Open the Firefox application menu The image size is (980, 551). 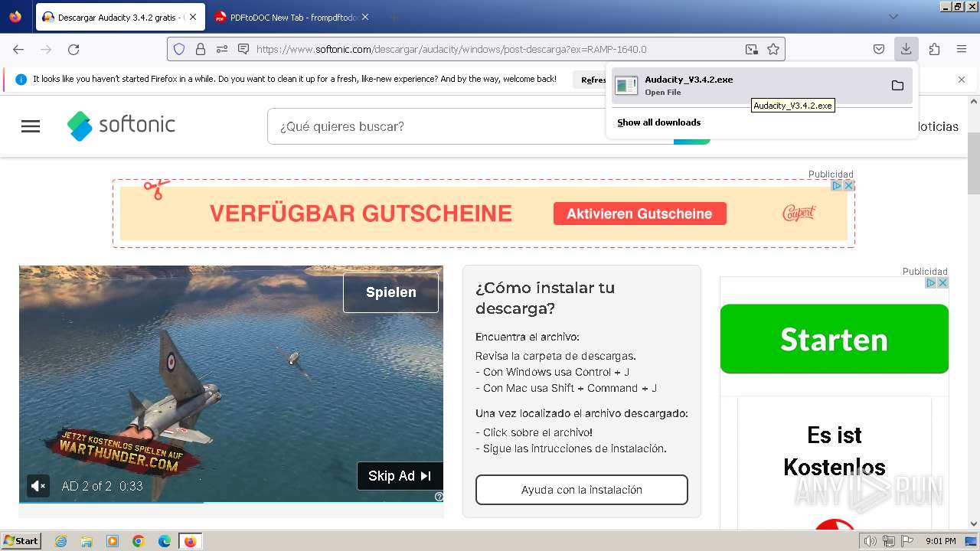[x=962, y=49]
